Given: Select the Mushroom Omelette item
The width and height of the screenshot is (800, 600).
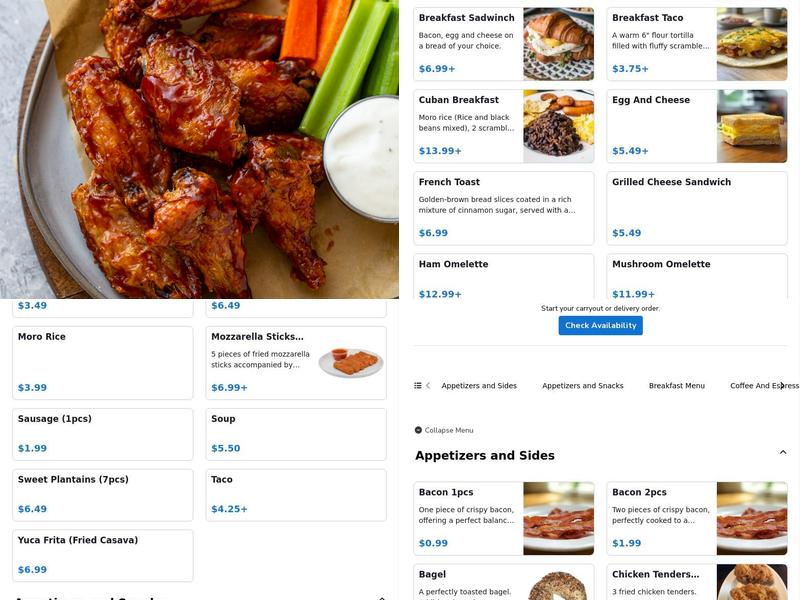Looking at the screenshot, I should pos(697,276).
